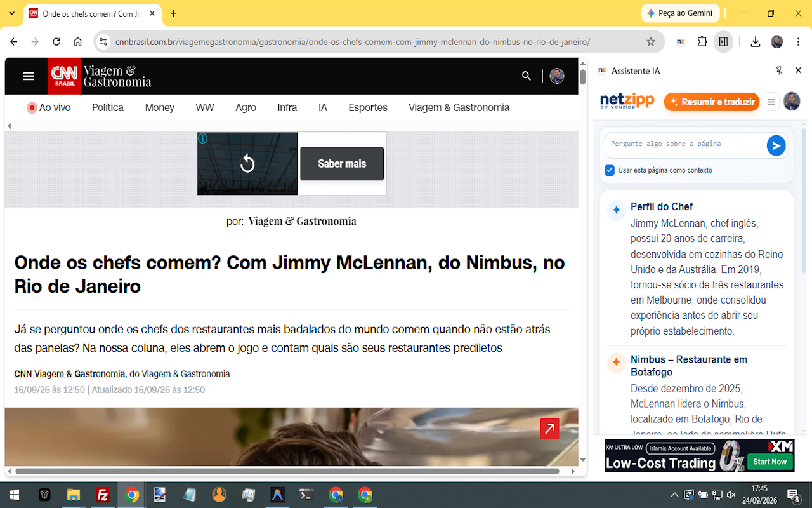Select the Política nav item

[108, 108]
